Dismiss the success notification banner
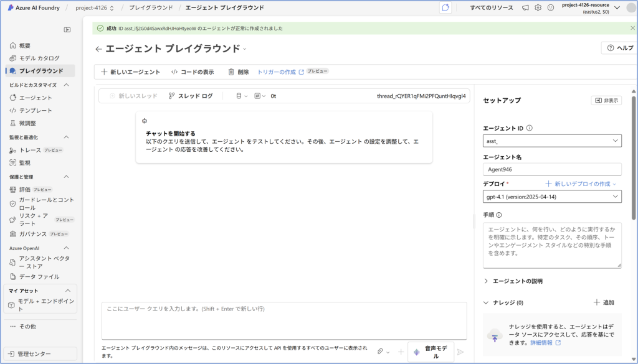The width and height of the screenshot is (638, 364). pyautogui.click(x=632, y=28)
